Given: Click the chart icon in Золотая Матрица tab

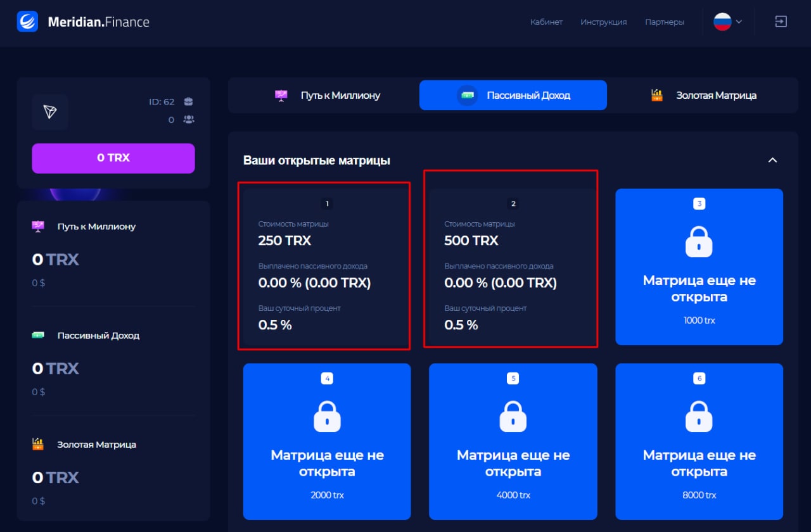Looking at the screenshot, I should pyautogui.click(x=657, y=96).
